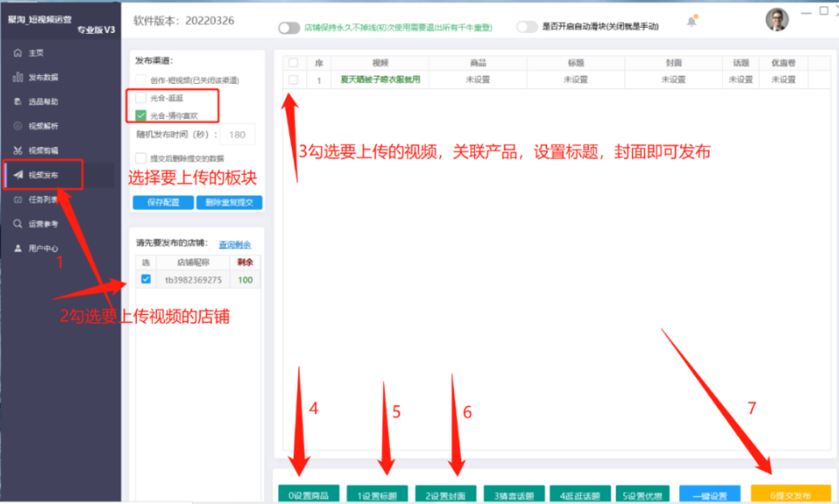Open the 主页 menu item
The image size is (839, 504).
click(x=36, y=53)
